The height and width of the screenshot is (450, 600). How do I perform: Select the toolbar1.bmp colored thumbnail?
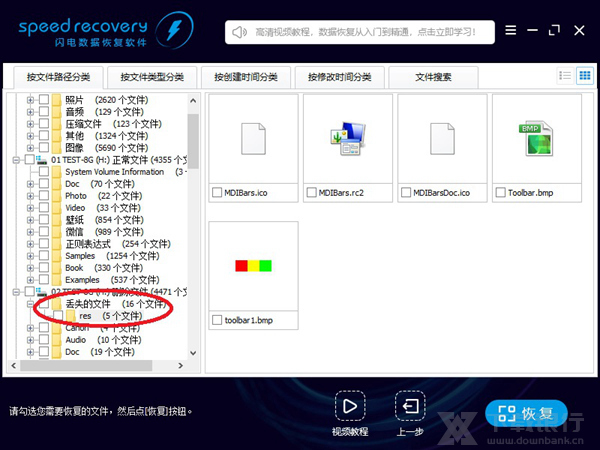[x=253, y=265]
